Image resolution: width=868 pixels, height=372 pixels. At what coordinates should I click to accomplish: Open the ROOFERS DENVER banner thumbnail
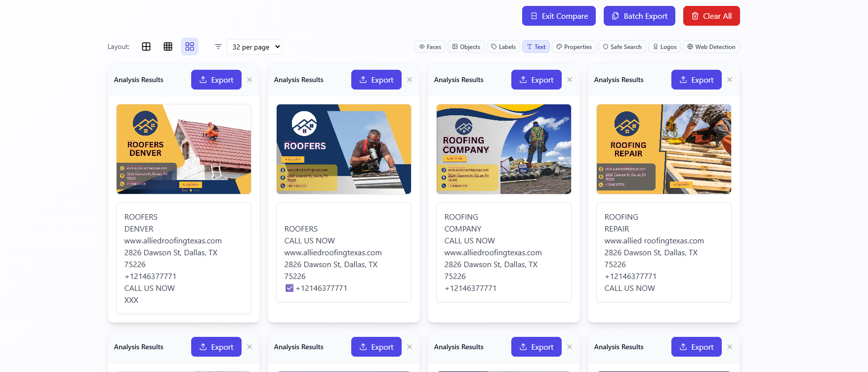[184, 149]
